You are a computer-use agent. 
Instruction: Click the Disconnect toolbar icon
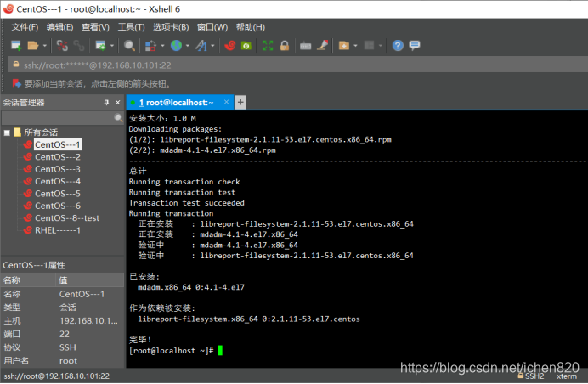click(x=62, y=46)
